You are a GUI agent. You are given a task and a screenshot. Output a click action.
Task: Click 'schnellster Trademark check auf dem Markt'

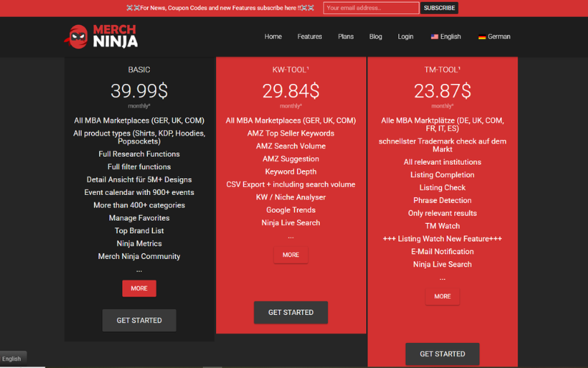442,145
